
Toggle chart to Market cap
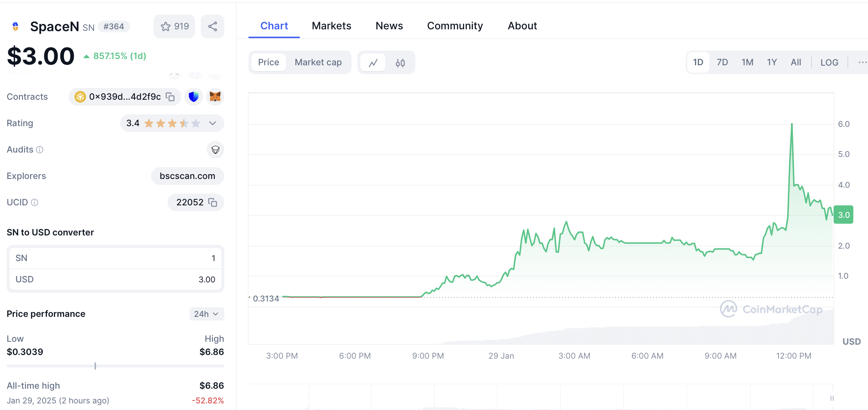[x=318, y=62]
